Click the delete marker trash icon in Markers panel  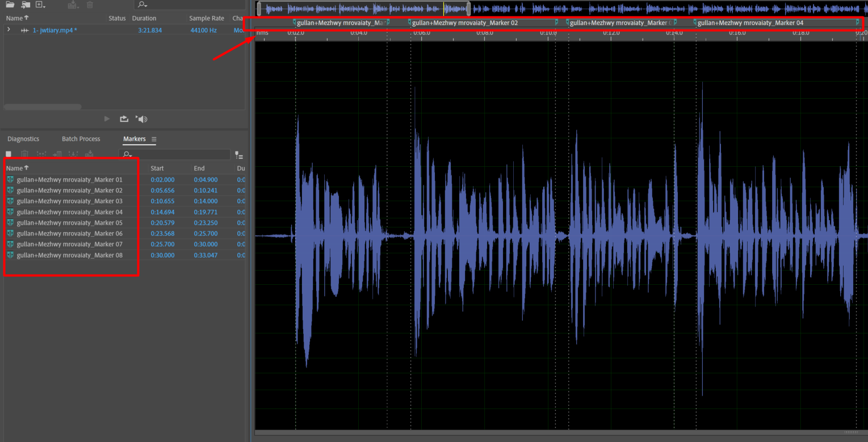pyautogui.click(x=24, y=154)
